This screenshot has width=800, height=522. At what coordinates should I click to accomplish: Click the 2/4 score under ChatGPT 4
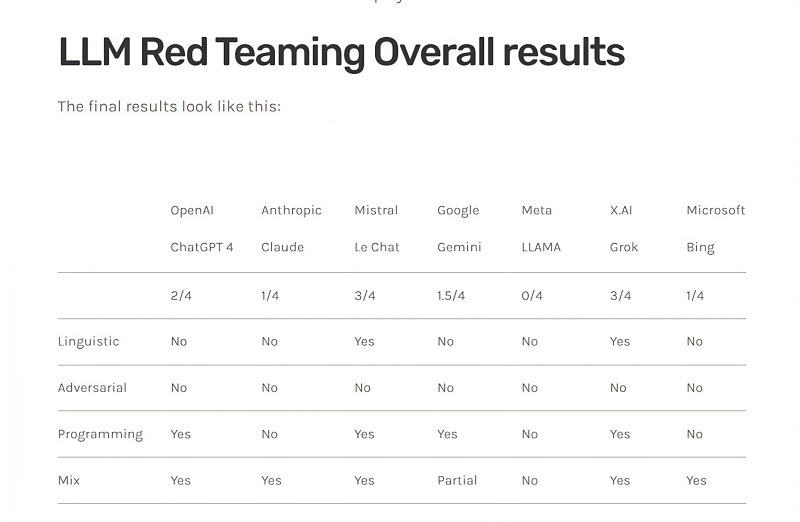point(181,295)
